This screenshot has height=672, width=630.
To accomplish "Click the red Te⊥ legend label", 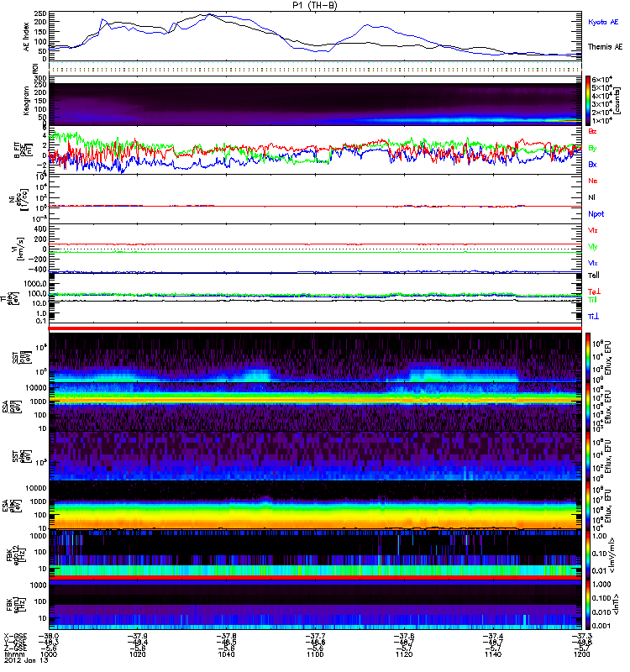I will coord(594,291).
